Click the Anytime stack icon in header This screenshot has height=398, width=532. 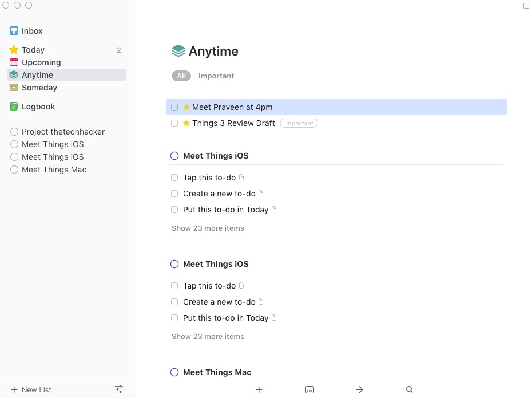[178, 51]
